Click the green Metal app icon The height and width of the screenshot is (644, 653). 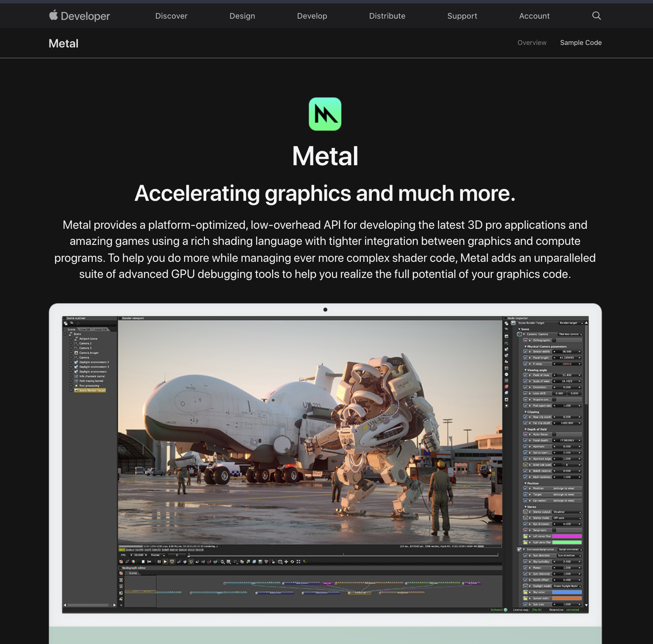(325, 114)
